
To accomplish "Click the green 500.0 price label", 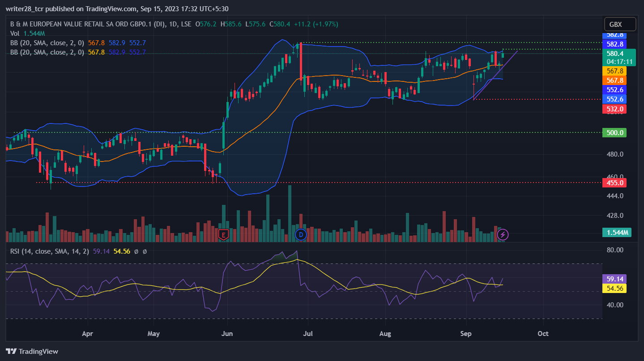I will [614, 132].
